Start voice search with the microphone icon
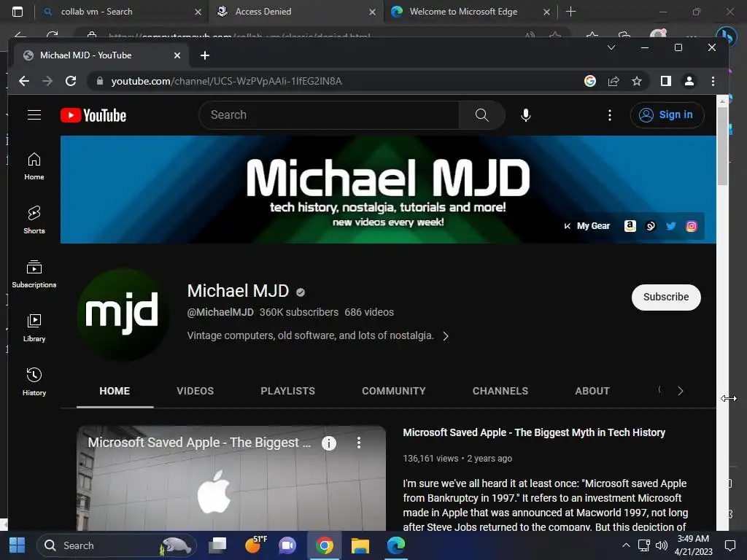The height and width of the screenshot is (560, 747). 525,114
